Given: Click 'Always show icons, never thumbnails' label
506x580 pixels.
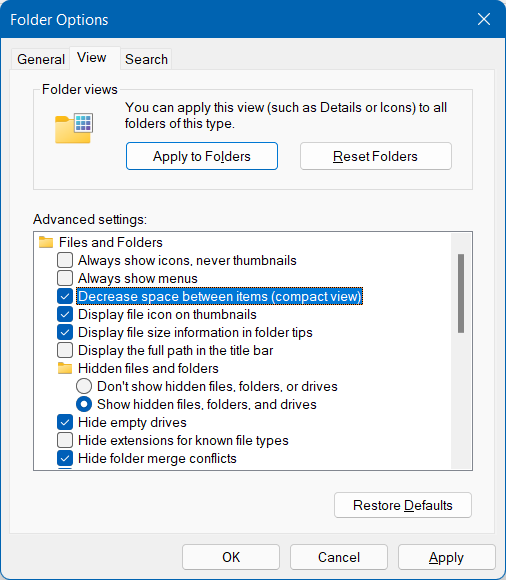Looking at the screenshot, I should pyautogui.click(x=187, y=260).
